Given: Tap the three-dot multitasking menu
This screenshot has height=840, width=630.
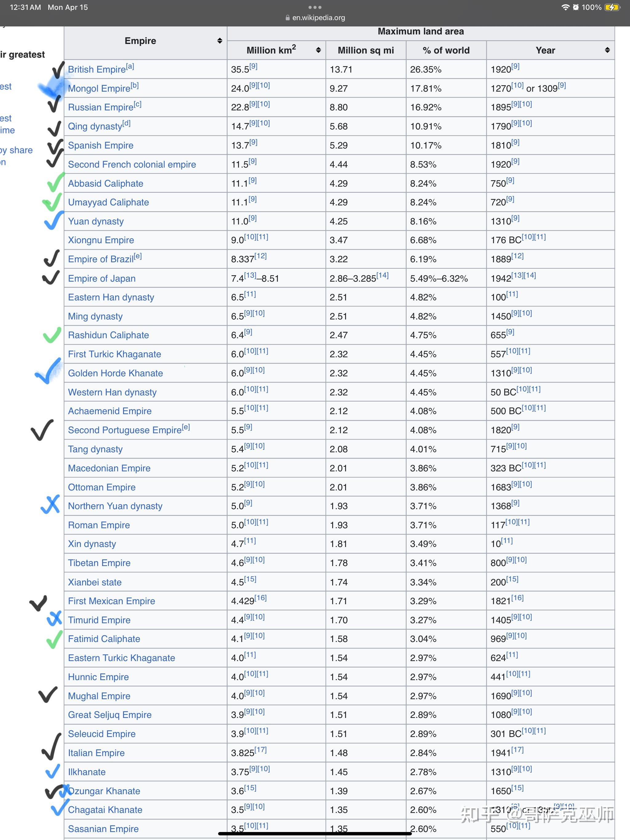Looking at the screenshot, I should [315, 7].
